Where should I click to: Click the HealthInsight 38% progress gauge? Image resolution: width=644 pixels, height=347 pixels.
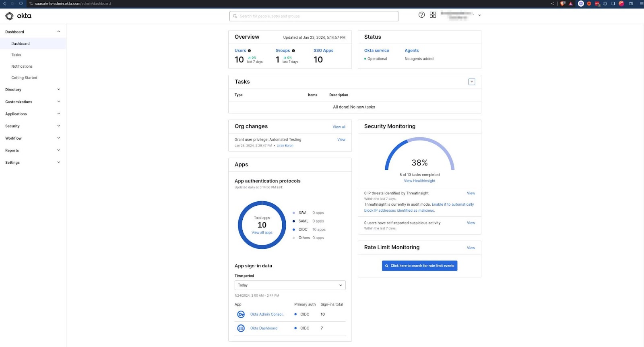pos(419,154)
